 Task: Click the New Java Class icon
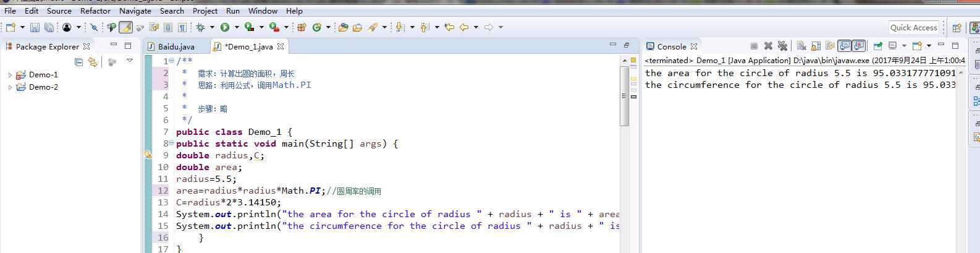click(317, 27)
